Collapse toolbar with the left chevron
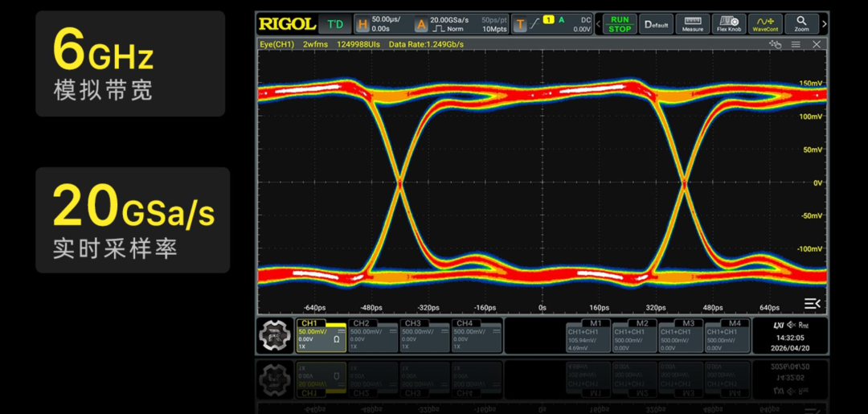868x414 pixels. click(598, 24)
